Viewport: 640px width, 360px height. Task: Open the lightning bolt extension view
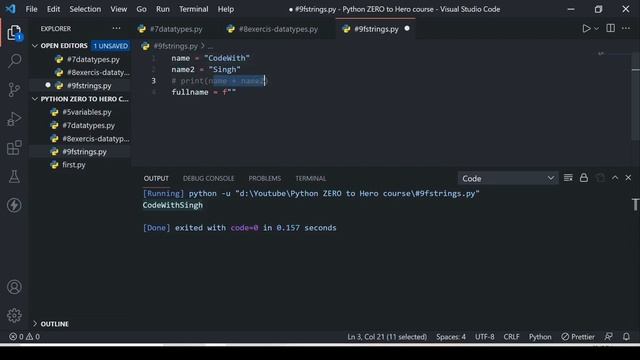click(14, 205)
